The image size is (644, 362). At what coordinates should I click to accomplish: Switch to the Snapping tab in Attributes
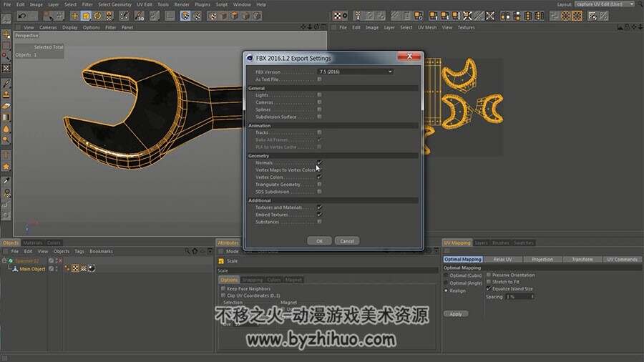point(252,280)
